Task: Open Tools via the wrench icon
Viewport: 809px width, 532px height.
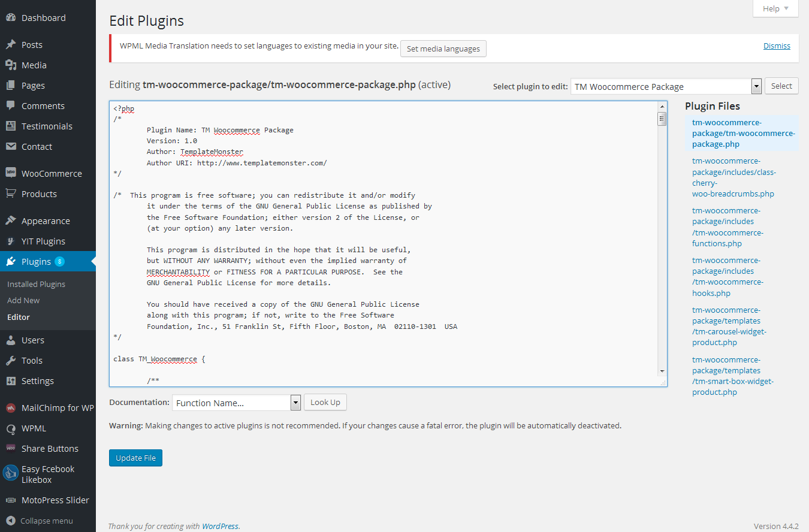Action: 11,361
